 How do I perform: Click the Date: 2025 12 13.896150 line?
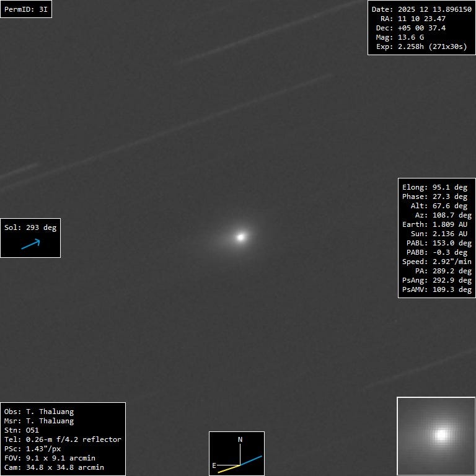421,9
